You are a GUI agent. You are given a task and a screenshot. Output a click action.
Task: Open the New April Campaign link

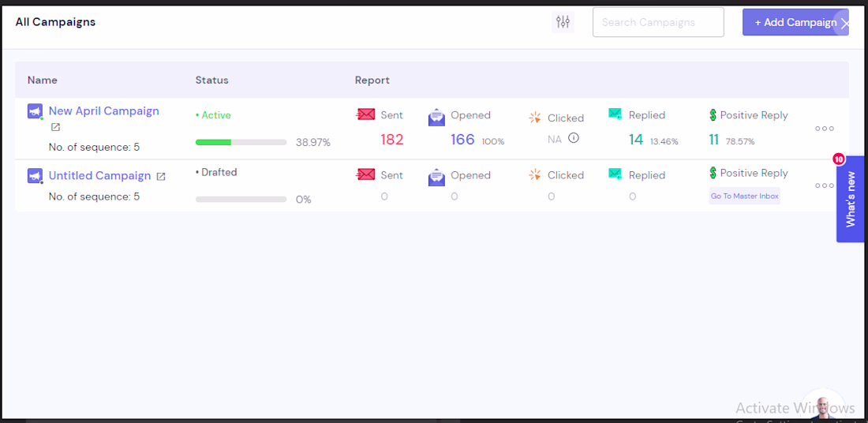click(x=103, y=110)
